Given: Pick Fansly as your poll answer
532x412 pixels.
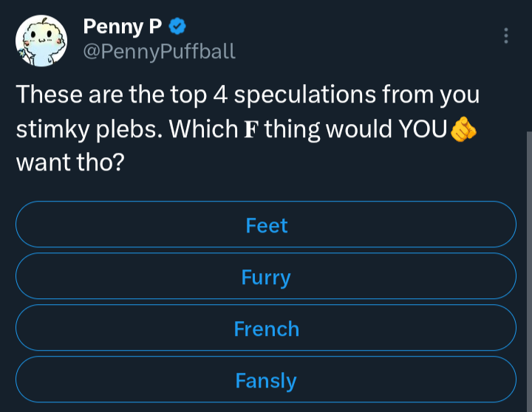Looking at the screenshot, I should tap(266, 381).
